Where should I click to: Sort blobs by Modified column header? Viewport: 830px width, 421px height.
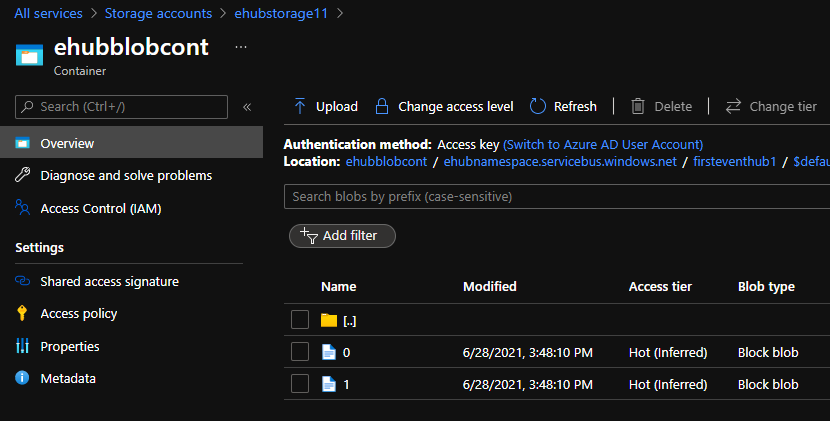pos(489,287)
